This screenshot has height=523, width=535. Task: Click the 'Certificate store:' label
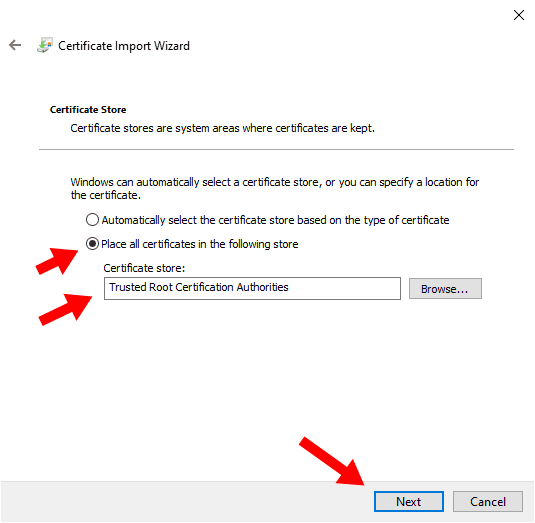(144, 268)
